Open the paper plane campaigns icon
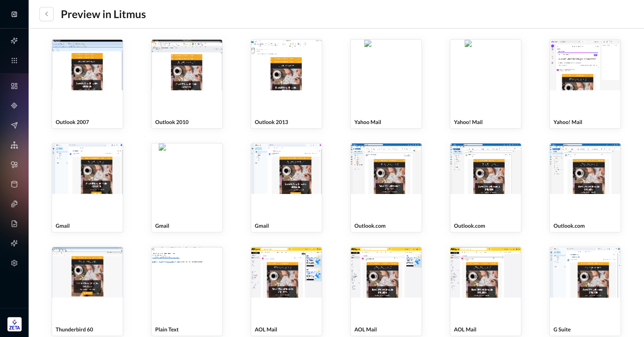Image resolution: width=644 pixels, height=337 pixels. [14, 125]
